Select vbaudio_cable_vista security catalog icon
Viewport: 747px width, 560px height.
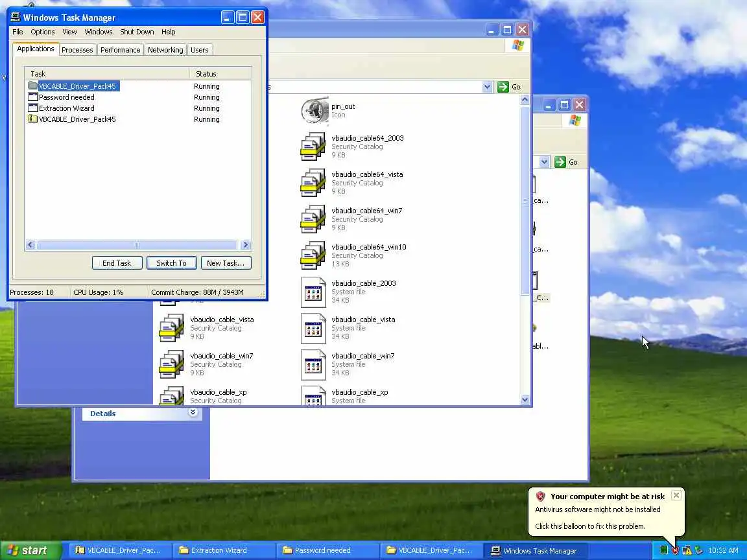[171, 327]
